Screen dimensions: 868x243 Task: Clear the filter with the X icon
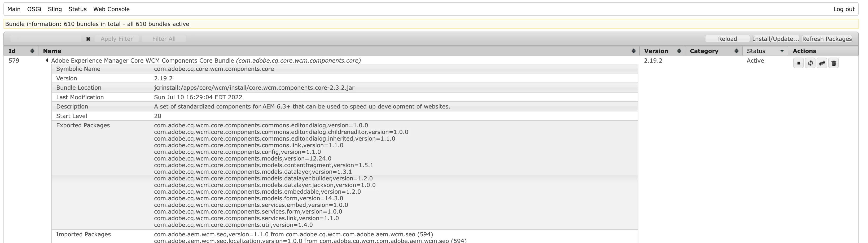pos(88,39)
